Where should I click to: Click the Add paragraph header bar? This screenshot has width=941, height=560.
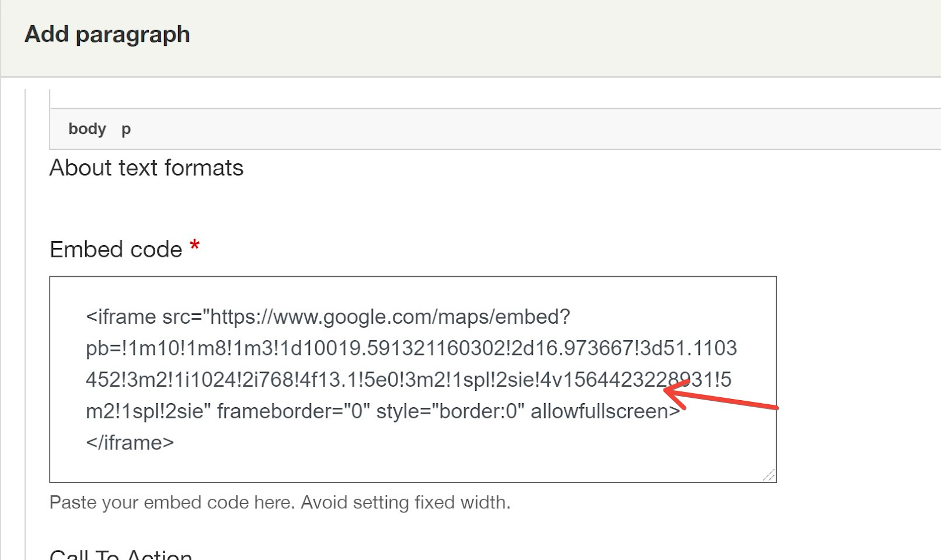(x=470, y=38)
